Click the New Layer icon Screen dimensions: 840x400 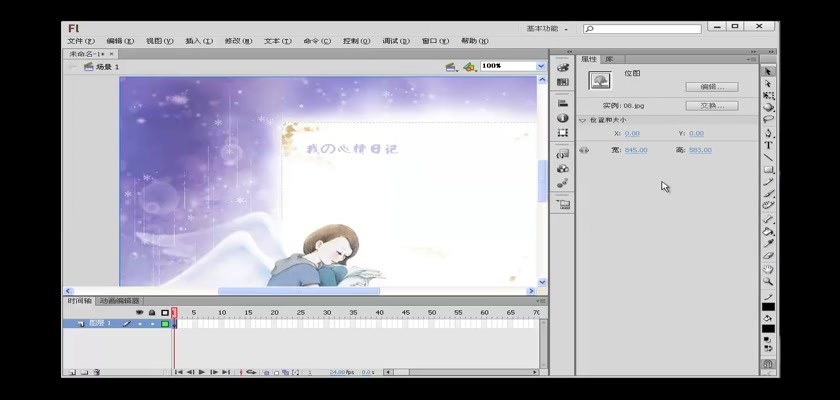click(72, 372)
